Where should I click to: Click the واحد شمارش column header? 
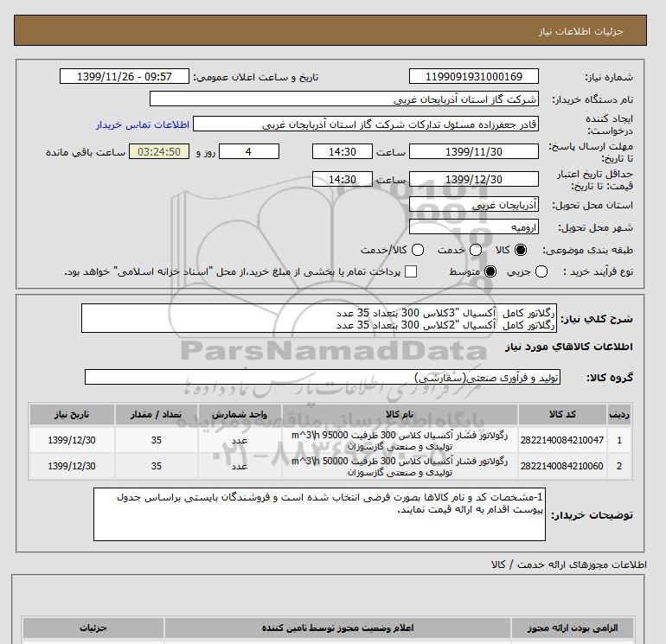240,414
